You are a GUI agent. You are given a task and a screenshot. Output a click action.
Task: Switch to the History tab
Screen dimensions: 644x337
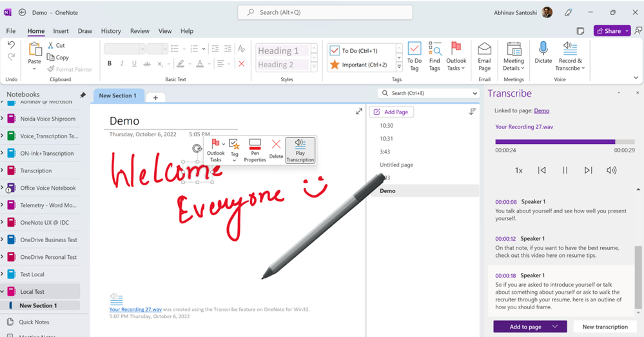coord(111,31)
